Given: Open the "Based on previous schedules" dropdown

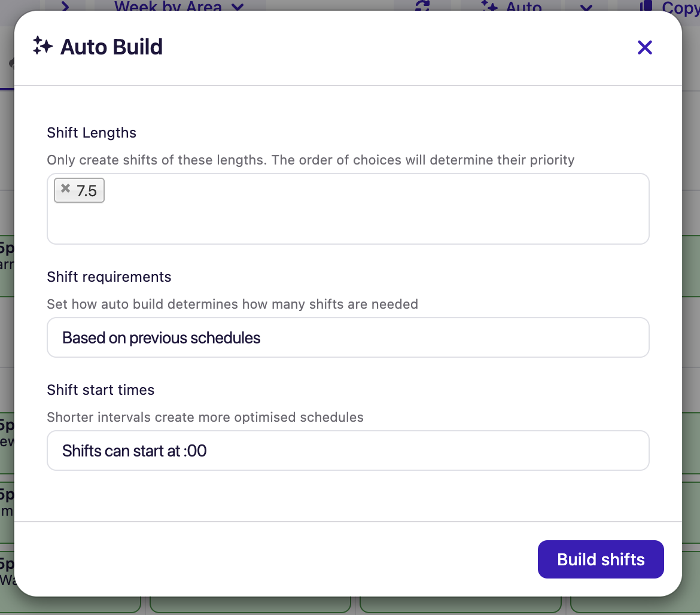Looking at the screenshot, I should tap(348, 337).
